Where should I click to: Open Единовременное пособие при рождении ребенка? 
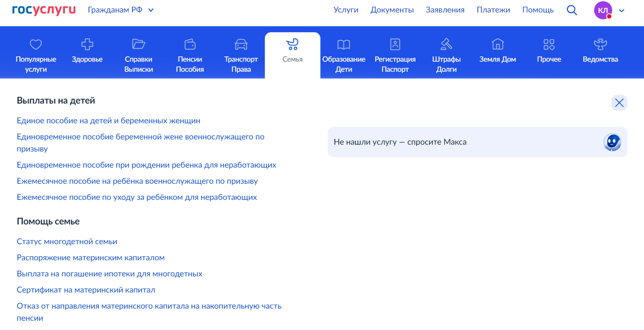(147, 165)
